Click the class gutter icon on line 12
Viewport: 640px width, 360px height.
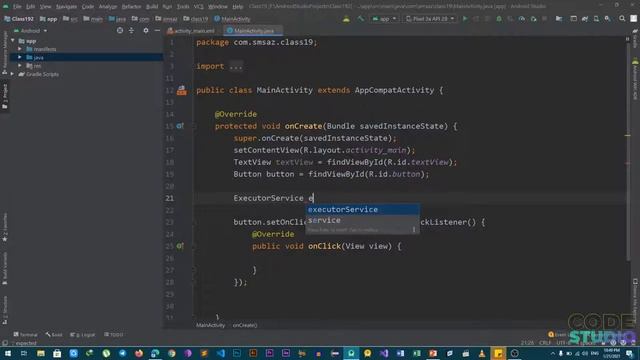tap(181, 91)
